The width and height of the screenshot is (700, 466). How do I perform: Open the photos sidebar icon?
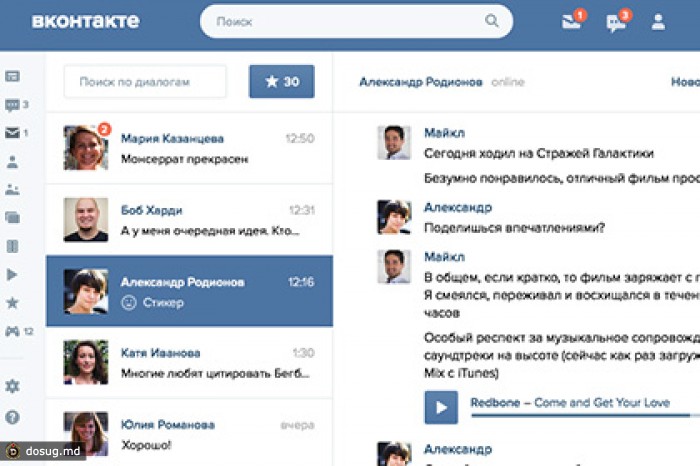pos(12,218)
